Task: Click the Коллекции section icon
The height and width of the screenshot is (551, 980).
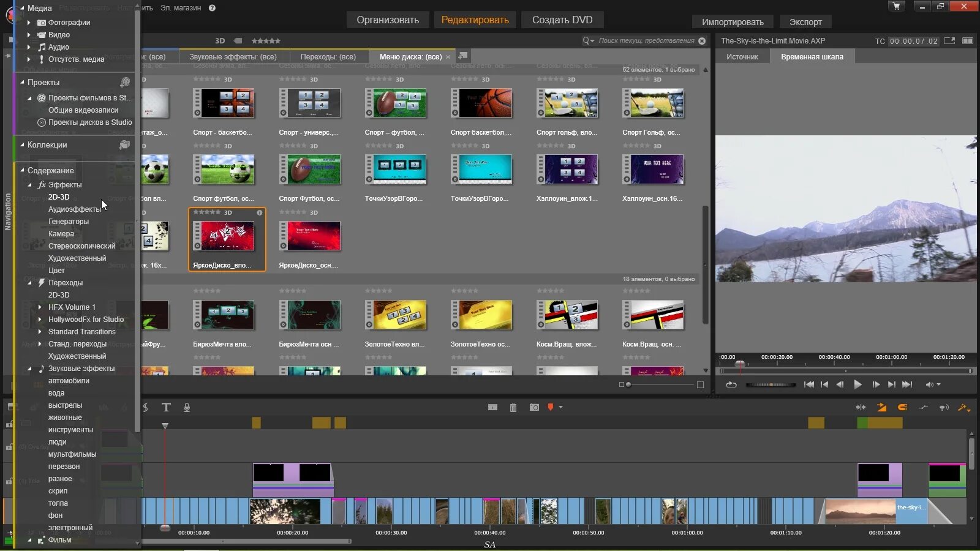Action: coord(124,145)
